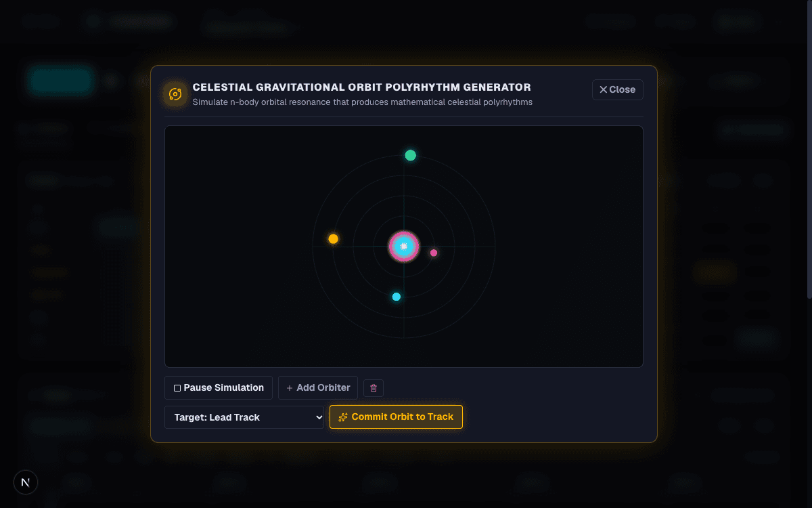
Task: Open the Next.js dev tools badge
Action: pos(26,482)
